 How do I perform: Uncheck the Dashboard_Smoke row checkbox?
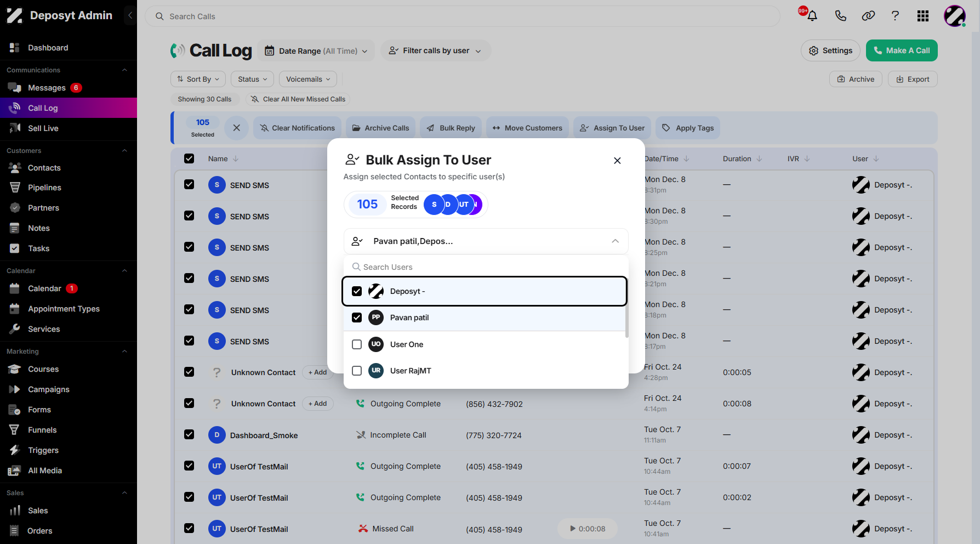(189, 434)
